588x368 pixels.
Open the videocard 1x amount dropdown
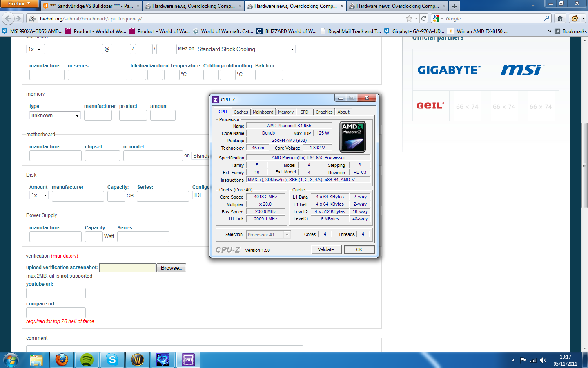[34, 49]
